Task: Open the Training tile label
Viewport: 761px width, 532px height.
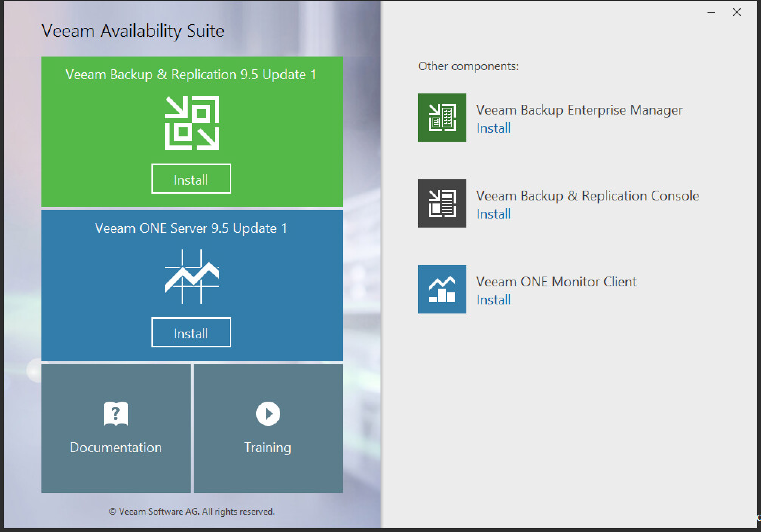Action: pos(268,448)
